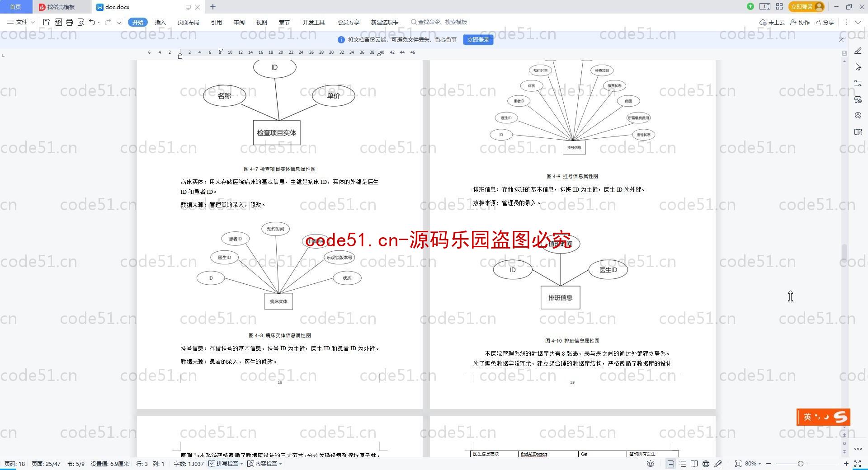This screenshot has width=868, height=470.
Task: Open the 审阅 ribbon tab
Action: (239, 22)
